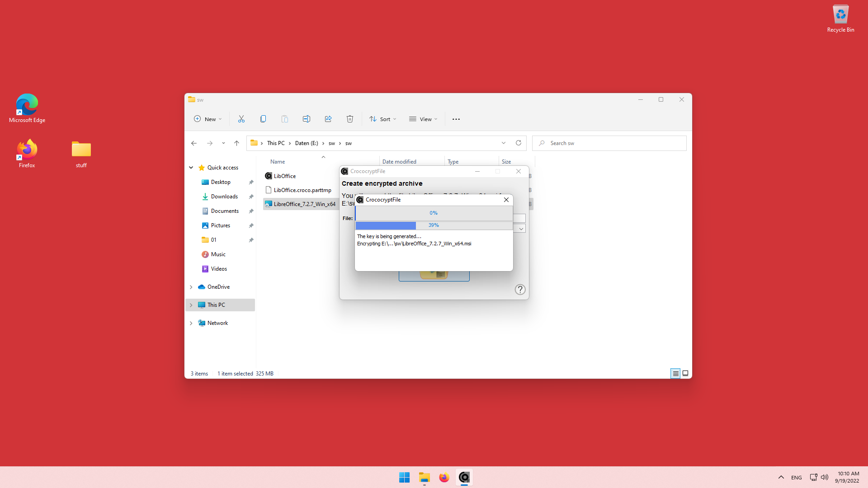Switch to large thumbnails view icon
The width and height of the screenshot is (868, 488).
click(685, 374)
